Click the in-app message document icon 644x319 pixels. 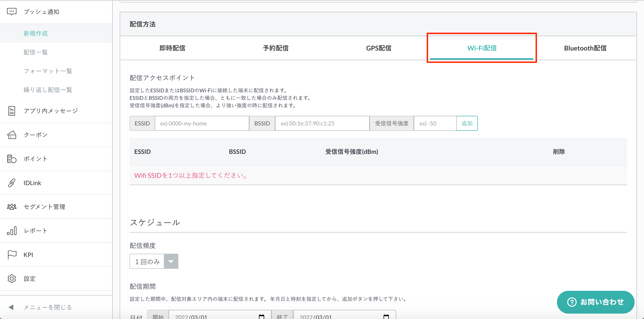[x=11, y=111]
